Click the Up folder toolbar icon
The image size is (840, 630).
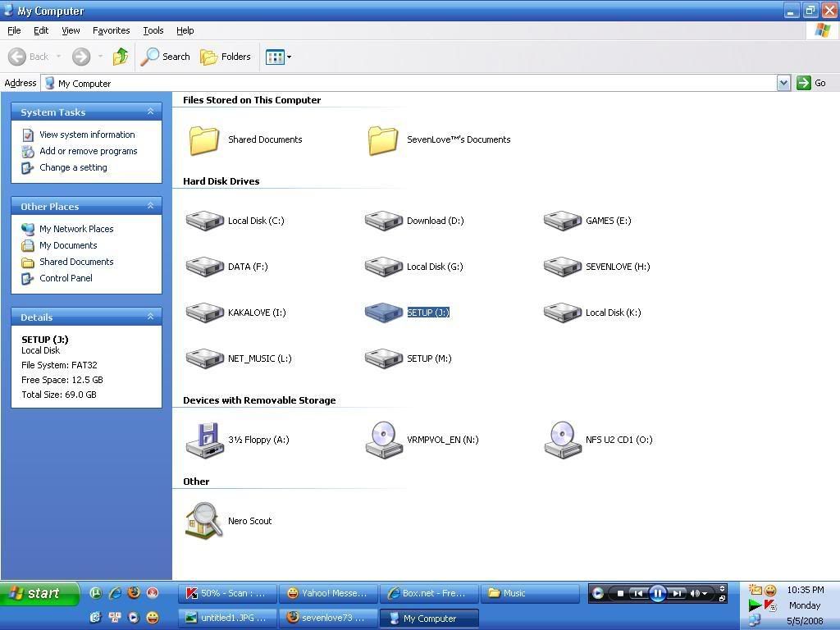pyautogui.click(x=121, y=57)
